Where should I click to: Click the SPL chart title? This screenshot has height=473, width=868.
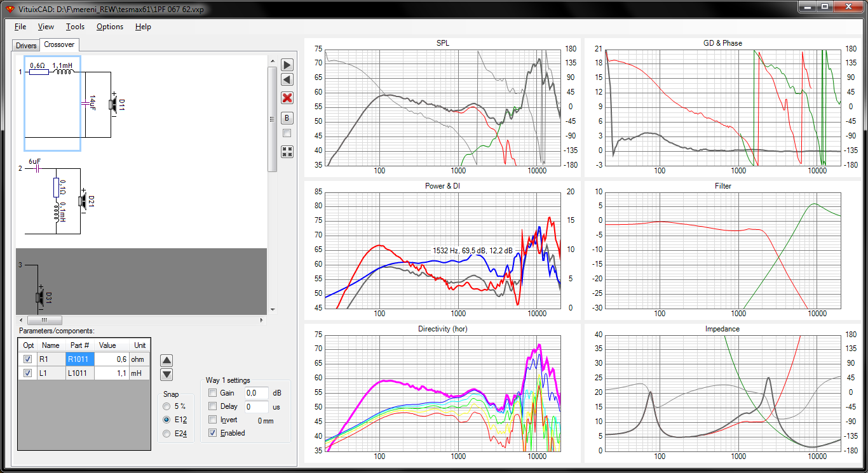[442, 43]
